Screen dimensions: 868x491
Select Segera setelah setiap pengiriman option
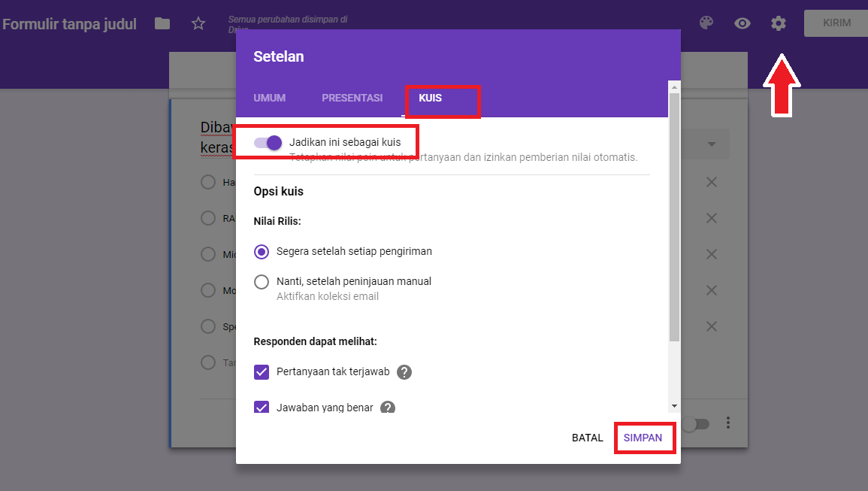(262, 252)
